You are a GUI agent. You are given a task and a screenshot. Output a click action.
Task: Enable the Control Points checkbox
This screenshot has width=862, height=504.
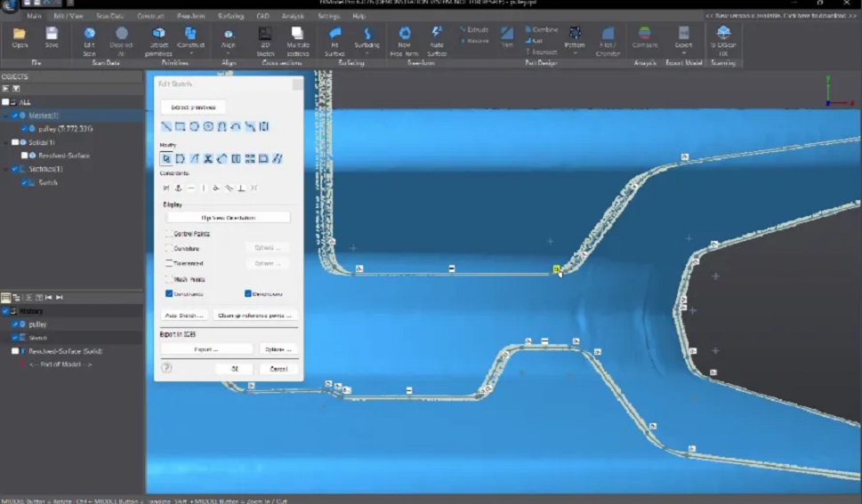click(169, 234)
